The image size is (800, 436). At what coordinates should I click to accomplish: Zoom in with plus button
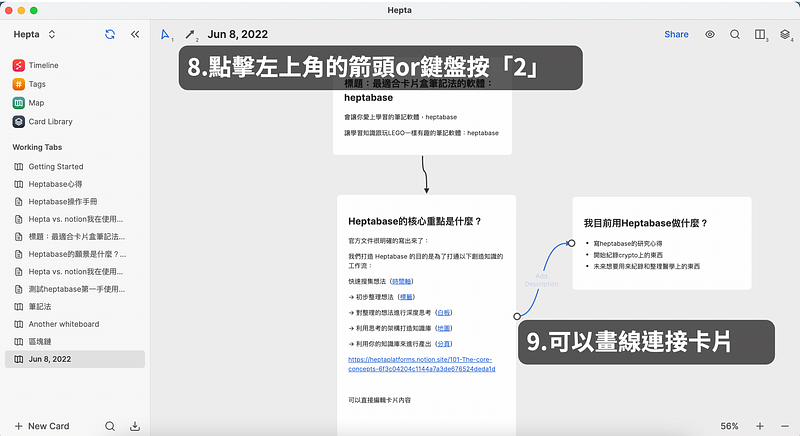pos(760,426)
